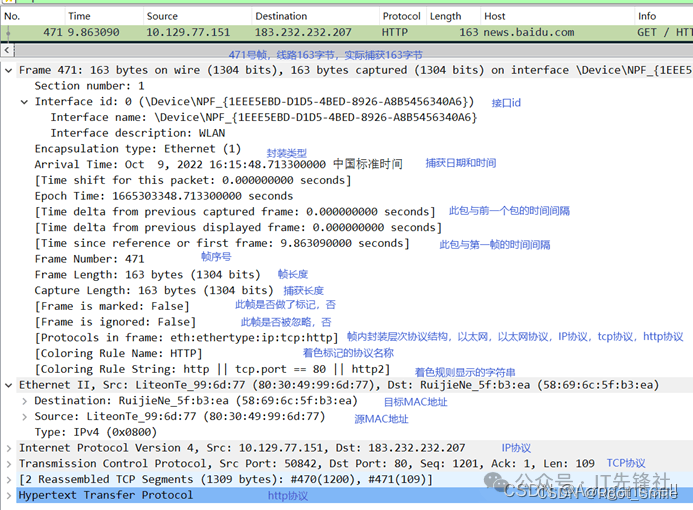Expand Internet Protocol Version 4 details
Screen dimensions: 693x510
pyautogui.click(x=9, y=448)
